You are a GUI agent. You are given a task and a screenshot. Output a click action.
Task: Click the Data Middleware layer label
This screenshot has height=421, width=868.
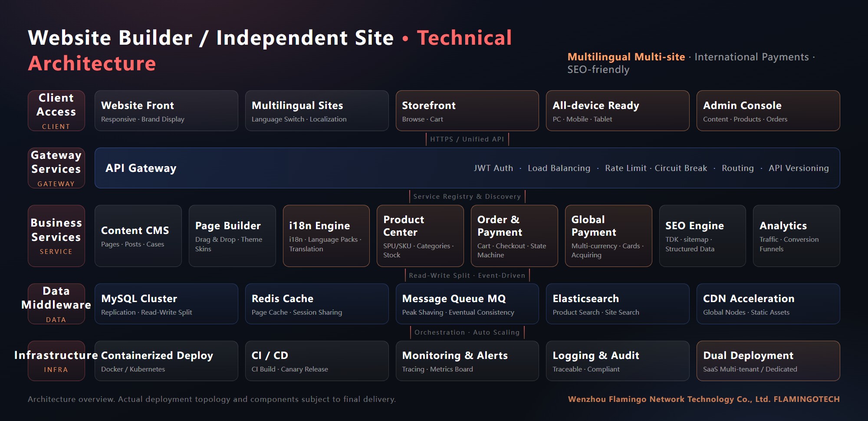pyautogui.click(x=56, y=304)
